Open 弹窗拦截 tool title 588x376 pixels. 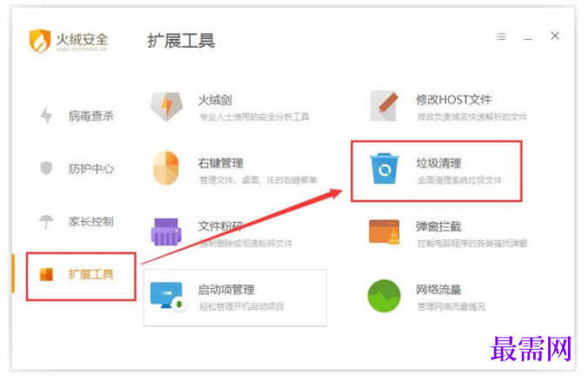438,226
